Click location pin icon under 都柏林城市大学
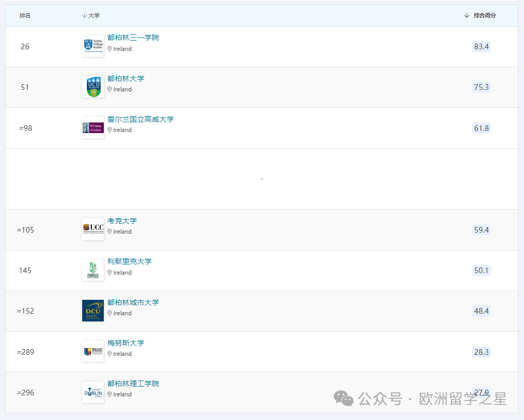Image resolution: width=524 pixels, height=420 pixels. 109,313
